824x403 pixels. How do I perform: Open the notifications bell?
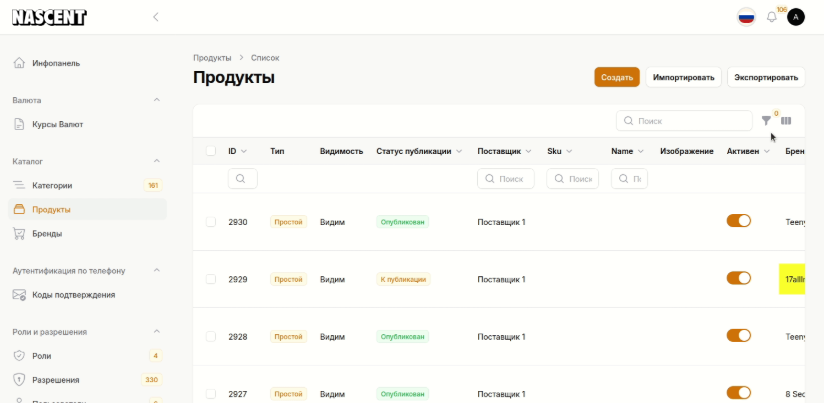[771, 17]
